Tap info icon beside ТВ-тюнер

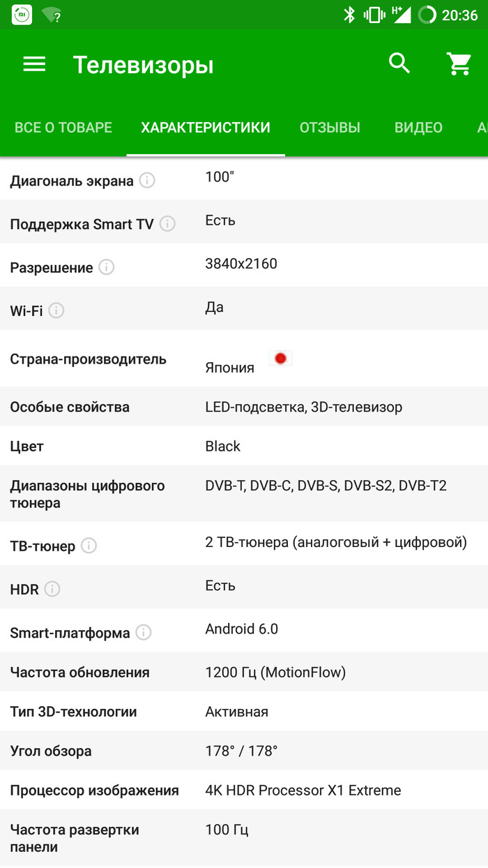pos(89,546)
